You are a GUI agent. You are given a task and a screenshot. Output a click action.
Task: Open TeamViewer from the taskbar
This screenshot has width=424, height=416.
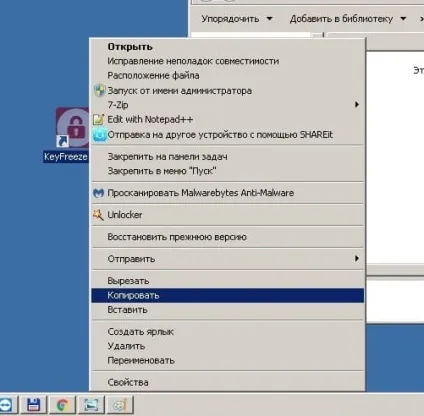tap(6, 405)
